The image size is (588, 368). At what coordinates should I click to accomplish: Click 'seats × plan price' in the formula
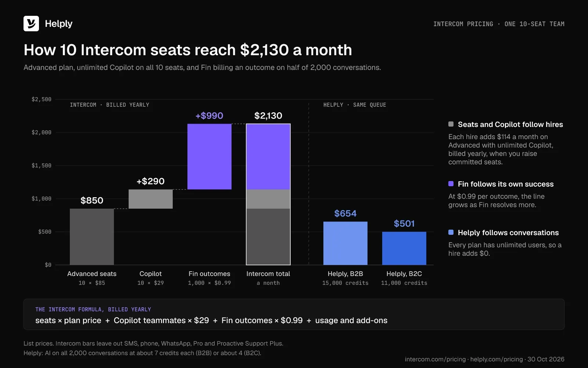pos(68,321)
